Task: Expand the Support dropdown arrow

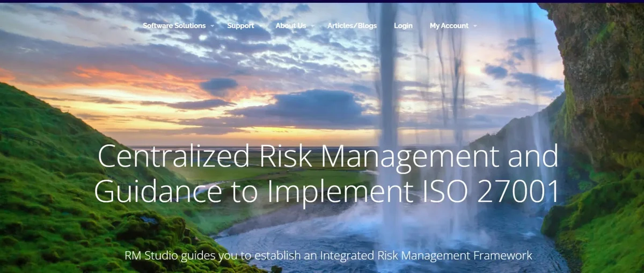Action: pos(261,26)
